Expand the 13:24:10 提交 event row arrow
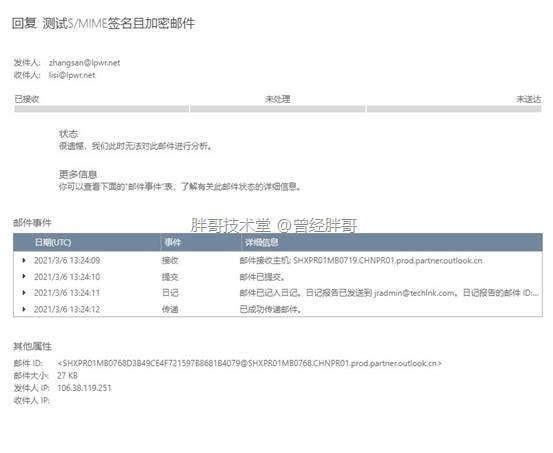 click(24, 276)
